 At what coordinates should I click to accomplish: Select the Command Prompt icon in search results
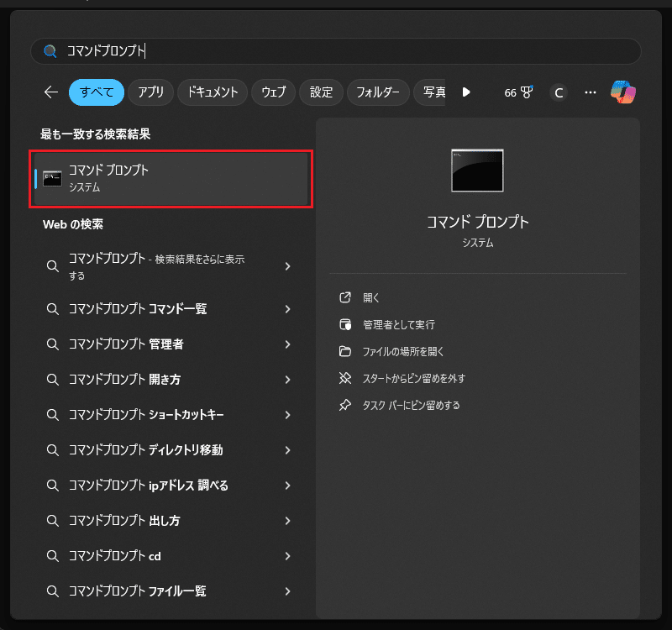(52, 176)
